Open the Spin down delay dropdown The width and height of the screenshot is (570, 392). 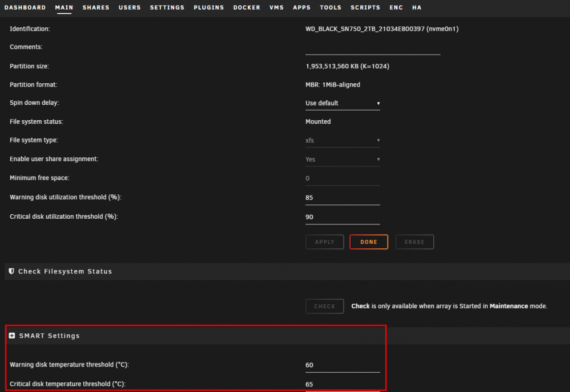click(343, 103)
